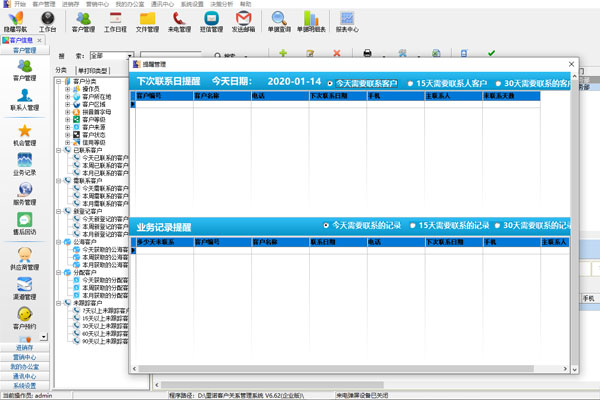The height and width of the screenshot is (400, 600).
Task: Click the 隐藏导航 toolbar icon
Action: tap(15, 22)
